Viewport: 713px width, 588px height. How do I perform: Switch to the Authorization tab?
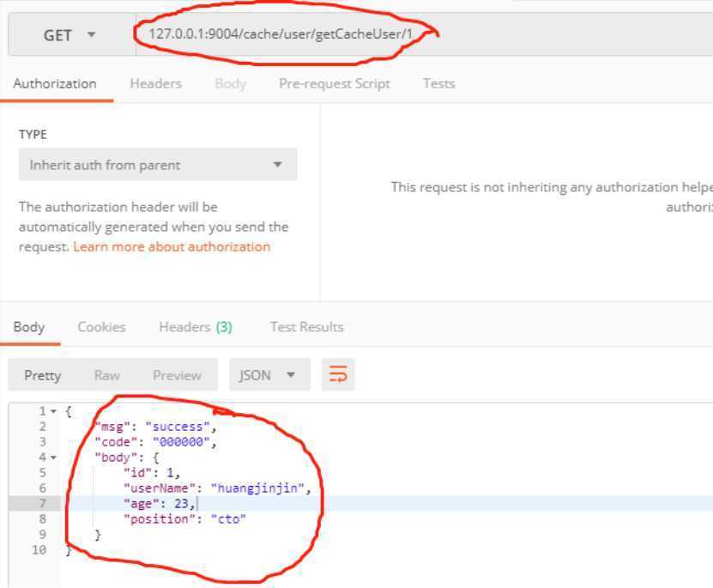coord(55,83)
